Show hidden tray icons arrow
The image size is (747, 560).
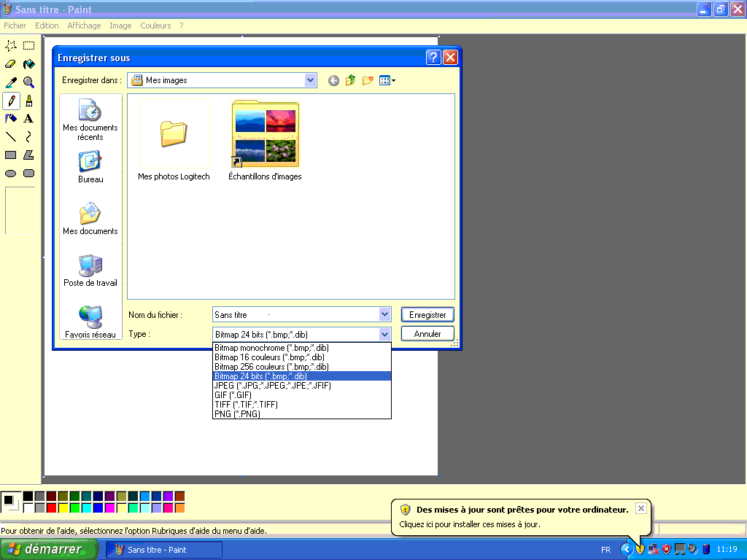(x=626, y=550)
